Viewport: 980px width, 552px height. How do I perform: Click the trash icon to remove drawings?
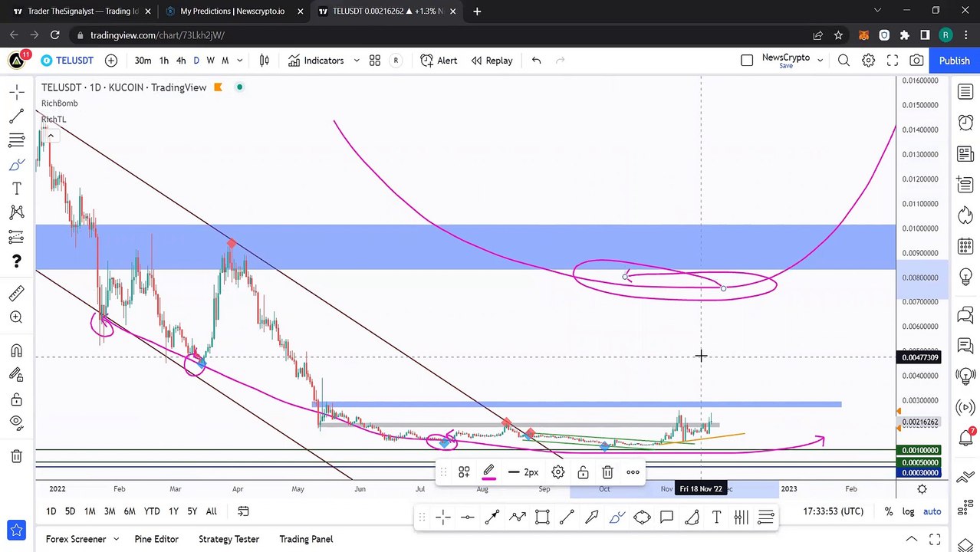click(x=16, y=456)
